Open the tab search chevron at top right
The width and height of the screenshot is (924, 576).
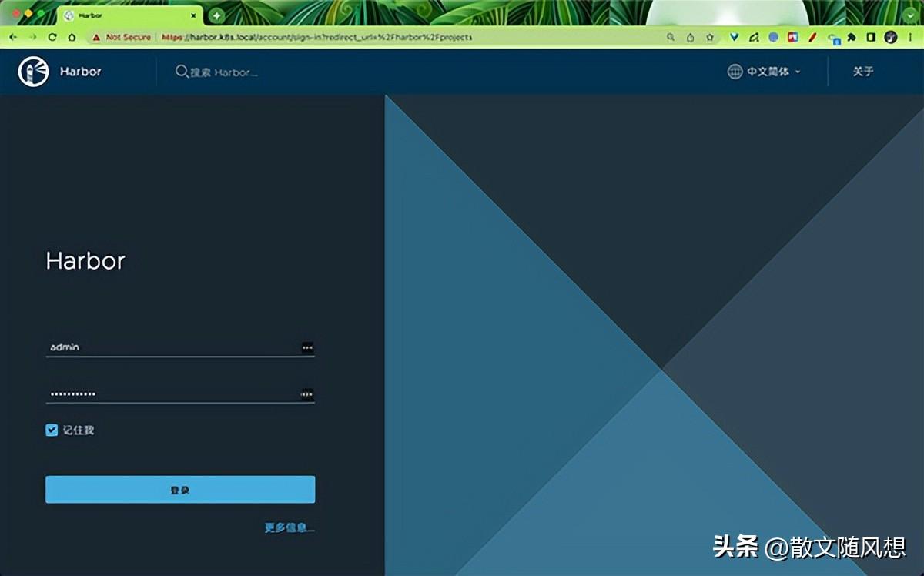click(909, 15)
